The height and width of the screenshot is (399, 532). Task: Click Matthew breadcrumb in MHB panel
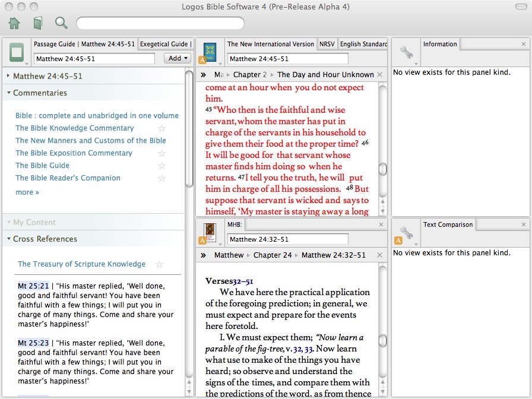(x=229, y=255)
